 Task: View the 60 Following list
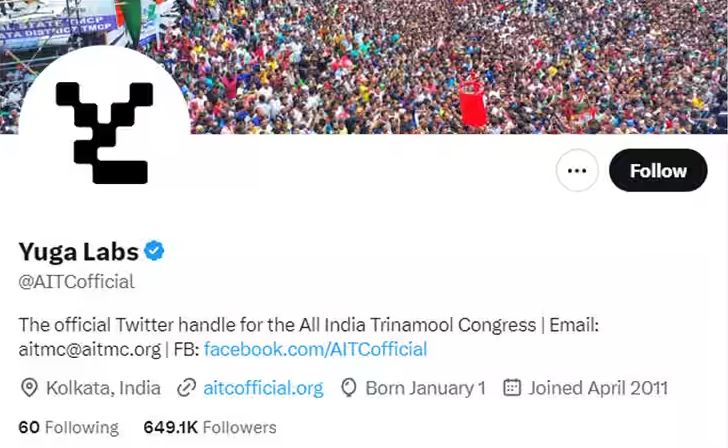(68, 427)
